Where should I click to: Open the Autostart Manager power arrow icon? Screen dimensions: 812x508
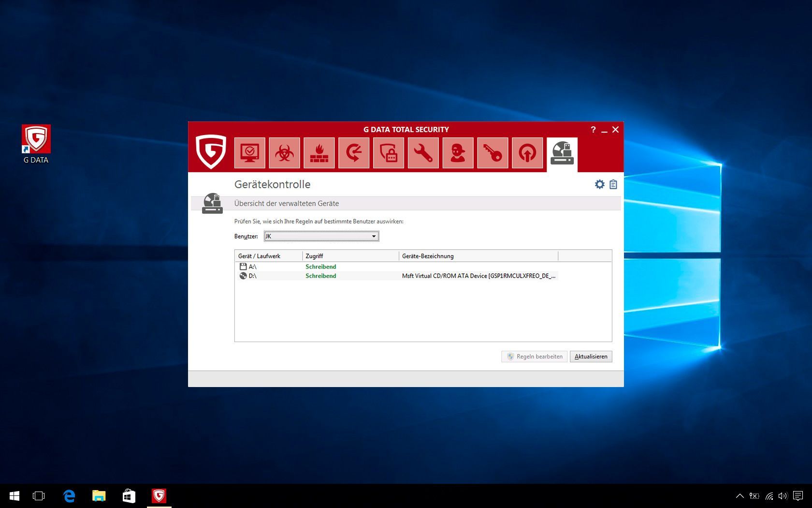point(527,153)
